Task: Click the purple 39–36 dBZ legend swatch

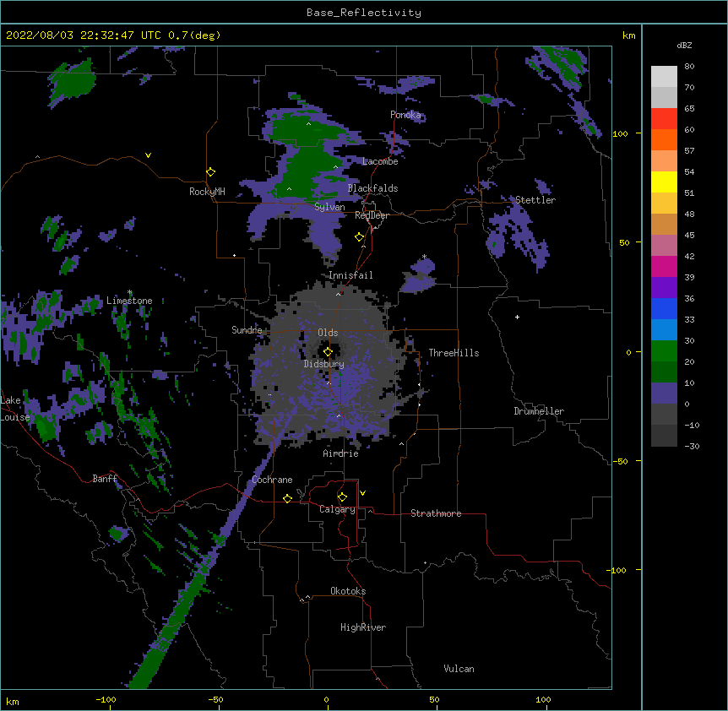Action: pos(664,288)
